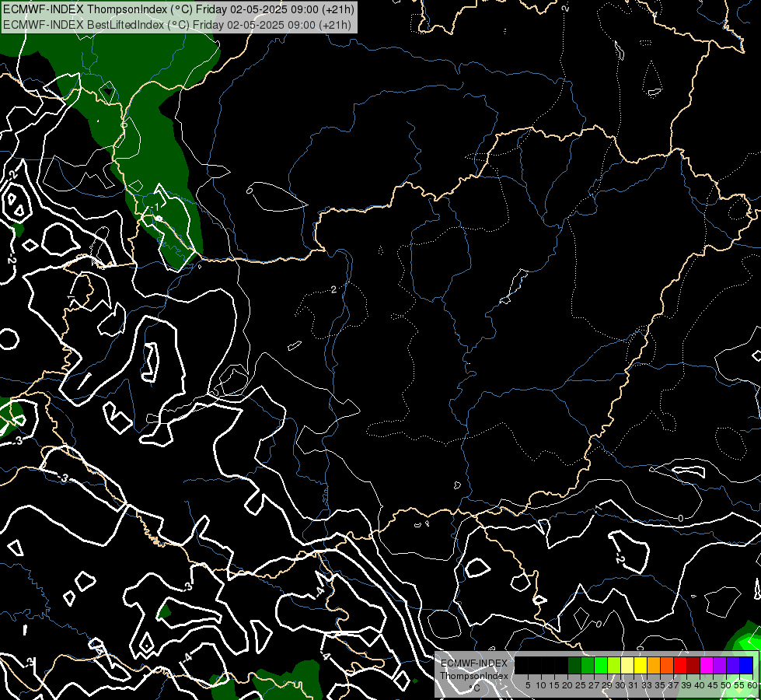
Task: Click the legend's ECMWF-INDEX label
Action: click(474, 663)
